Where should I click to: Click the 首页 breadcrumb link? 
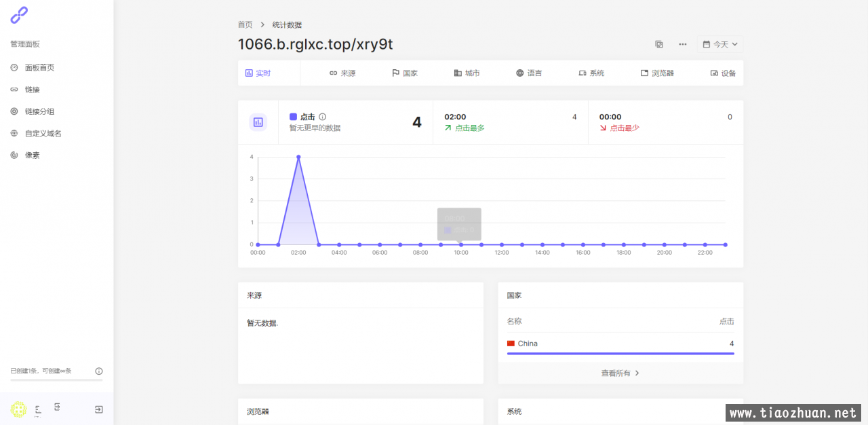click(x=245, y=24)
